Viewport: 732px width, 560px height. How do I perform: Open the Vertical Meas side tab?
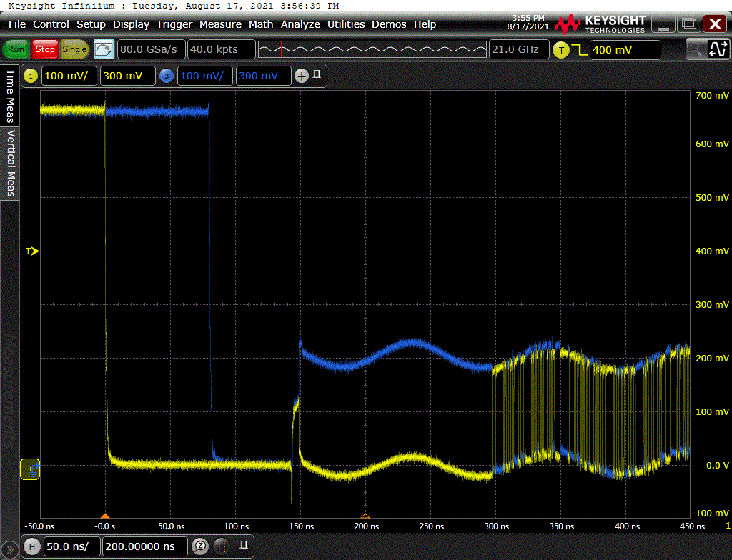tap(10, 164)
